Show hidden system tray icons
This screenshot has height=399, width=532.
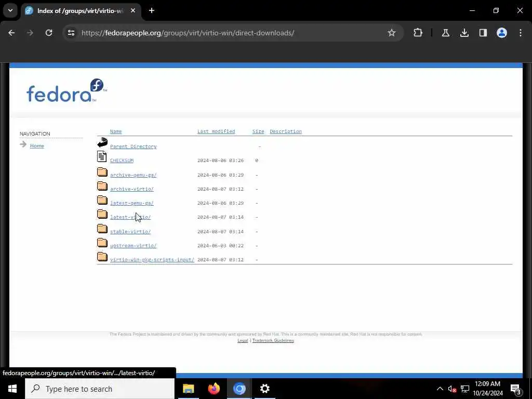click(440, 389)
